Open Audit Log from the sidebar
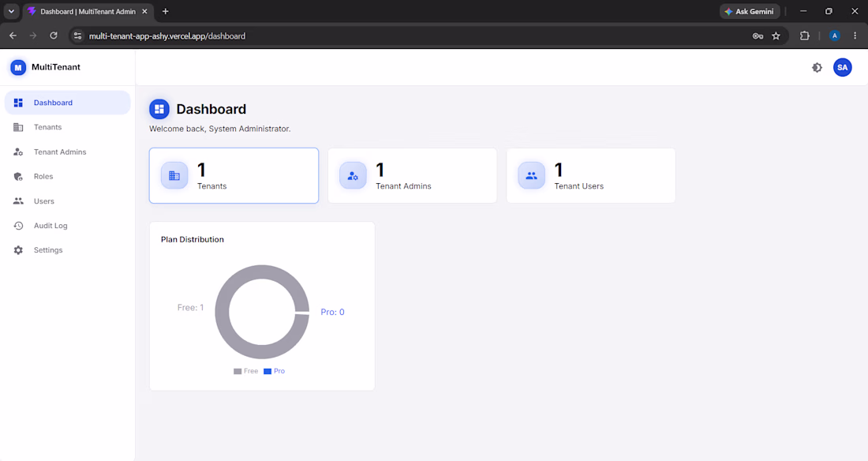This screenshot has width=868, height=461. 51,226
